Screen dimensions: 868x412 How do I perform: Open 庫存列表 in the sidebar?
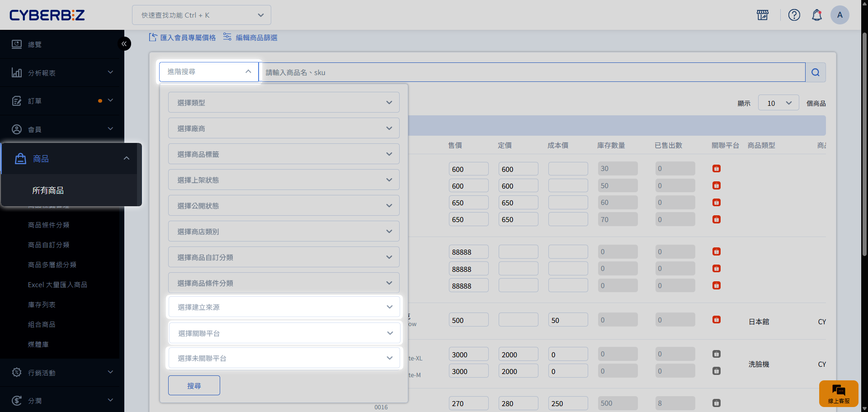tap(42, 305)
